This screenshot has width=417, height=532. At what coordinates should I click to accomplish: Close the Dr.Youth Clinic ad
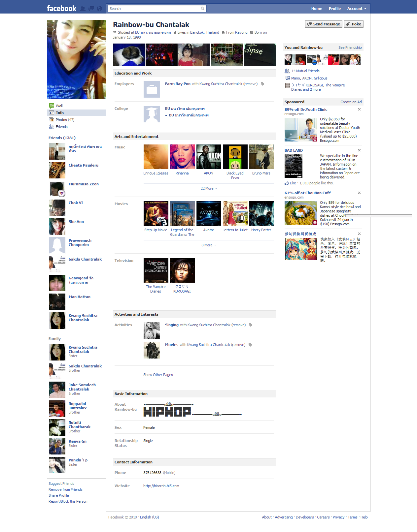coord(360,109)
